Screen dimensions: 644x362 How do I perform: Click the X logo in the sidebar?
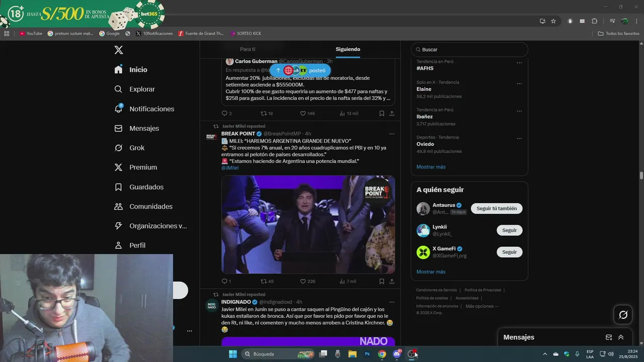(x=119, y=50)
